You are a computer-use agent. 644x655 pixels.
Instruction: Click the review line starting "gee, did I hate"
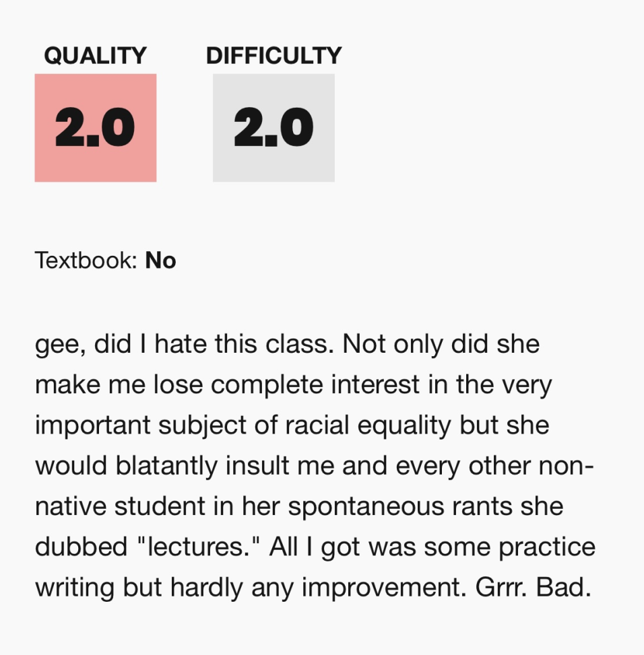coord(287,345)
